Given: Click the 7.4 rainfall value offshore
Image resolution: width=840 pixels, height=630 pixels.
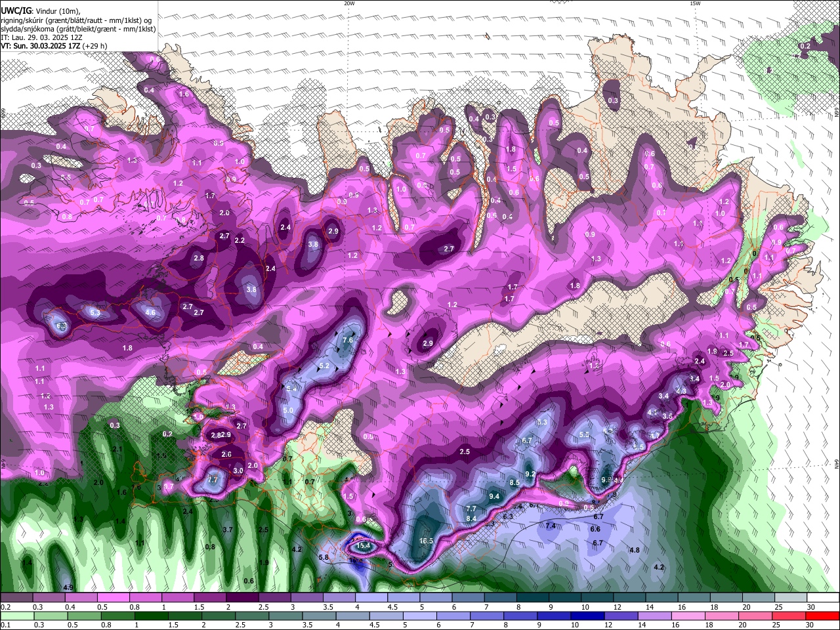Looking at the screenshot, I should coord(551,526).
